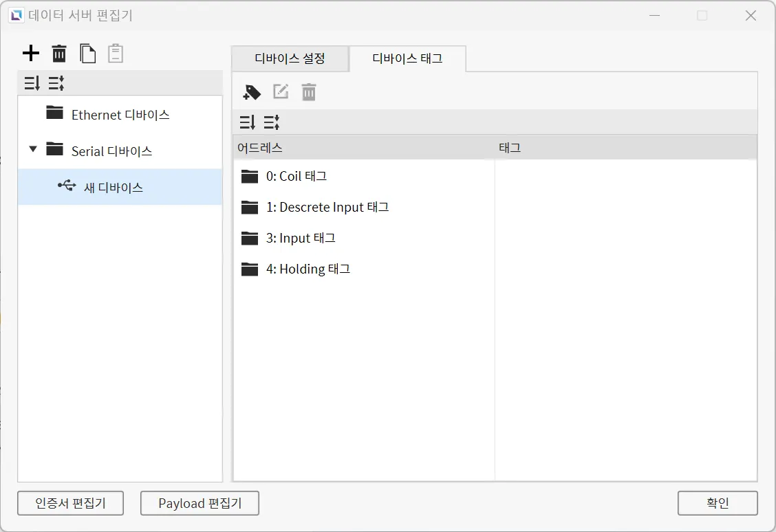Select the 0: Coil 태그 folder
The image size is (776, 532).
(296, 177)
